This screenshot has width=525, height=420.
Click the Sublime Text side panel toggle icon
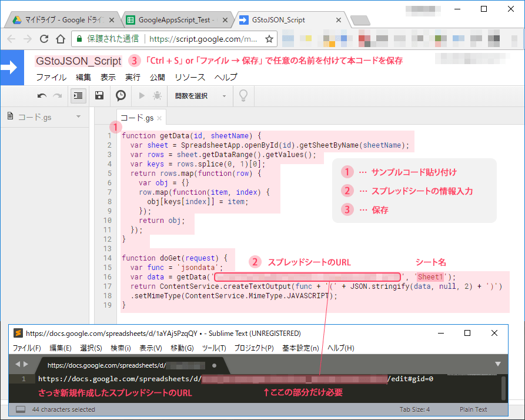click(x=21, y=409)
